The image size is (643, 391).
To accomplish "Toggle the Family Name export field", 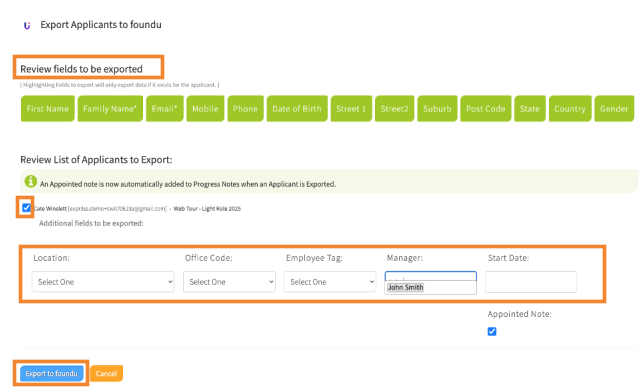I will point(110,109).
